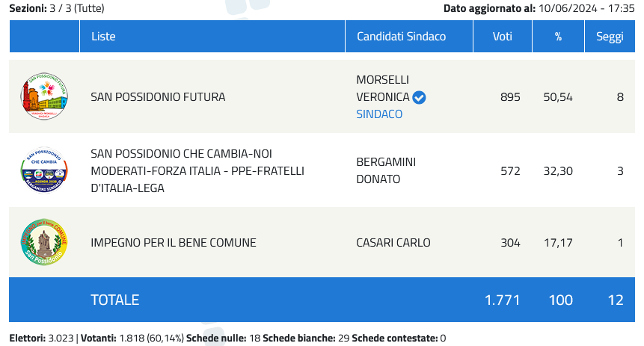644x346 pixels.
Task: Click the Voti column header
Action: [x=502, y=37]
